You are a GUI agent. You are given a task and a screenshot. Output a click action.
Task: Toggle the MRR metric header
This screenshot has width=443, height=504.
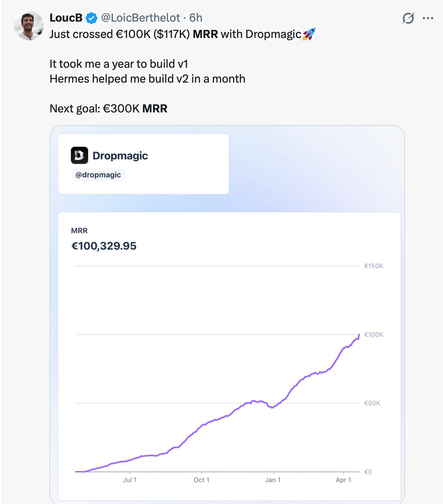79,230
